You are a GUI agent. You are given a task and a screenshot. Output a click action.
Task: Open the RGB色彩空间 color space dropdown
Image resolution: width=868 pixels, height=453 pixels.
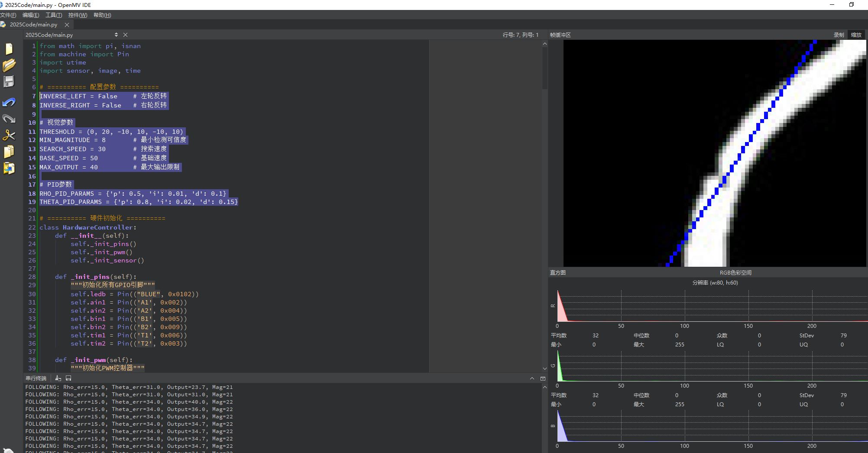point(735,272)
